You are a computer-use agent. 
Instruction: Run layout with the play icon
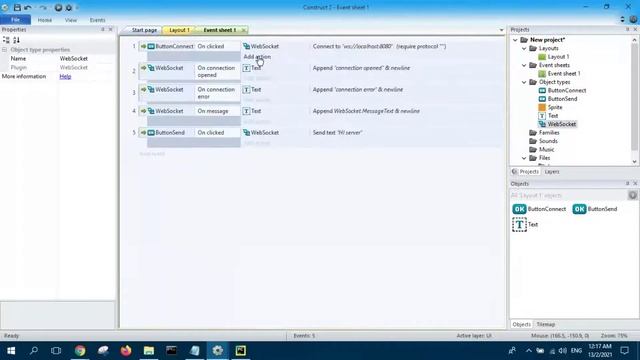[x=58, y=7]
